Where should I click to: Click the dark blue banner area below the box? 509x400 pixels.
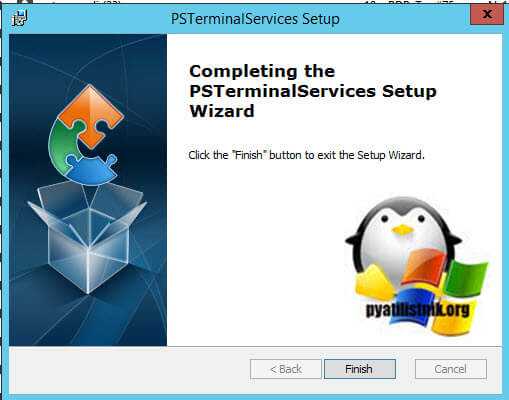87,319
